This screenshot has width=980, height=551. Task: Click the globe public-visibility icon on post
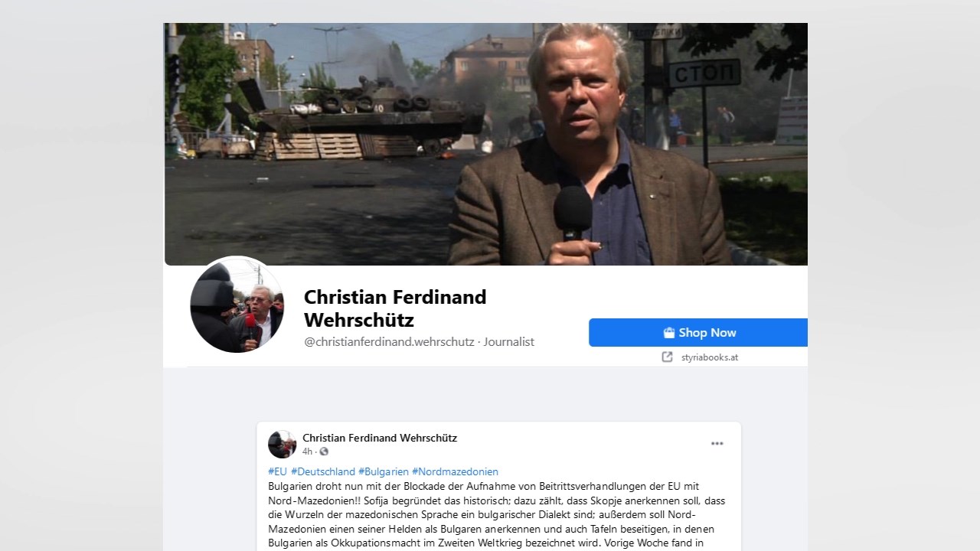click(324, 452)
